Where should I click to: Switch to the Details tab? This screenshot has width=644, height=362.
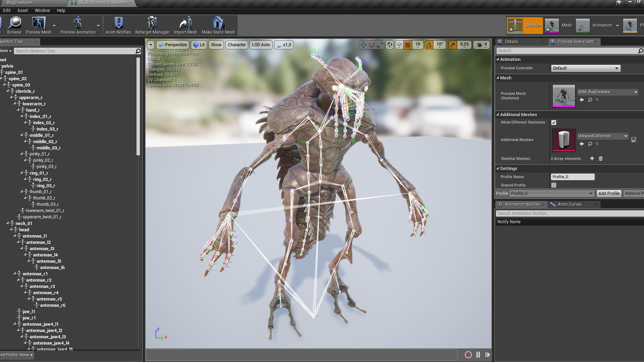tap(521, 42)
